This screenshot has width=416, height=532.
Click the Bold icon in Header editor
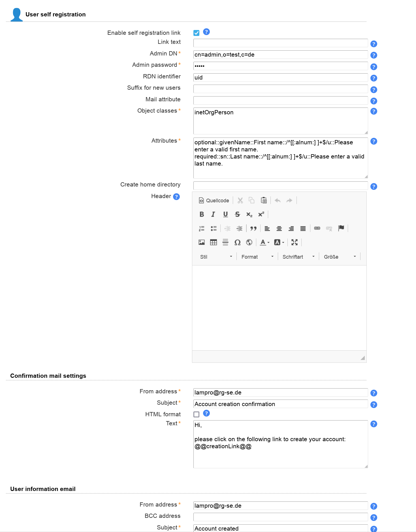202,214
